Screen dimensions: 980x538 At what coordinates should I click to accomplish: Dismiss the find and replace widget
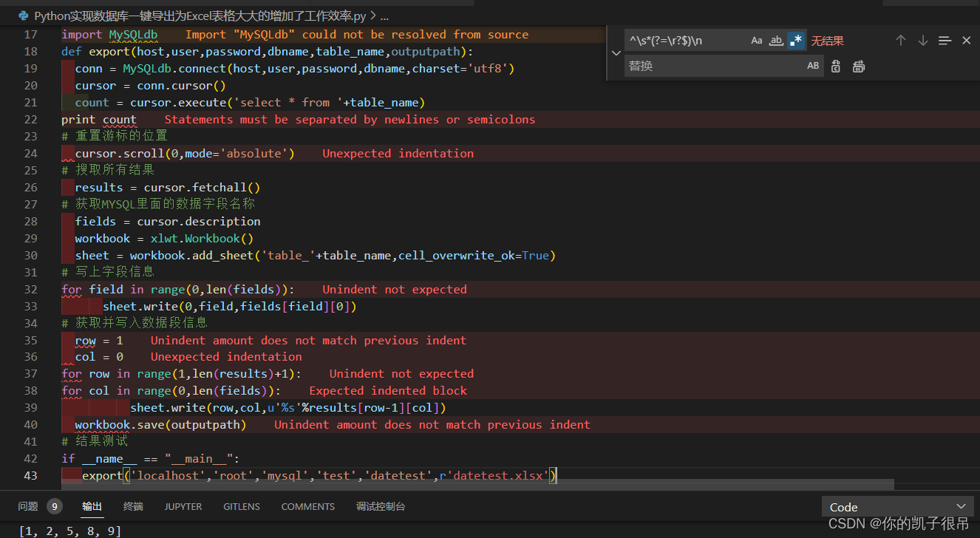[x=967, y=40]
